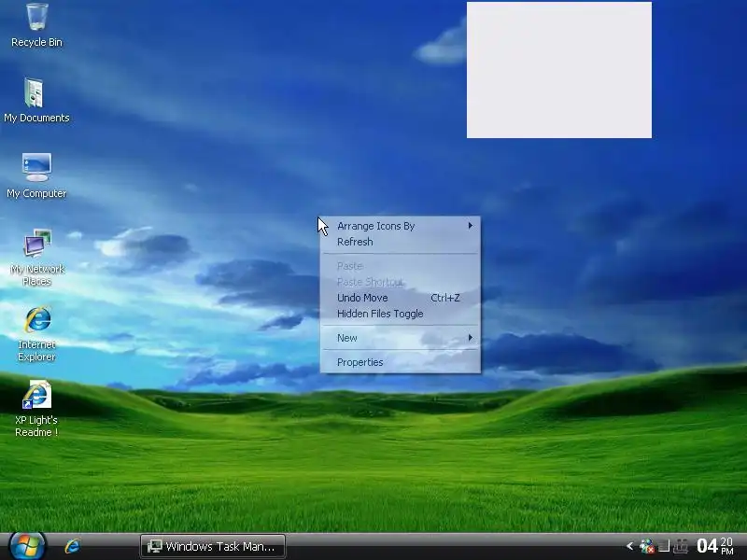Image resolution: width=747 pixels, height=560 pixels.
Task: Open desktop Properties from context menu
Action: pos(401,362)
